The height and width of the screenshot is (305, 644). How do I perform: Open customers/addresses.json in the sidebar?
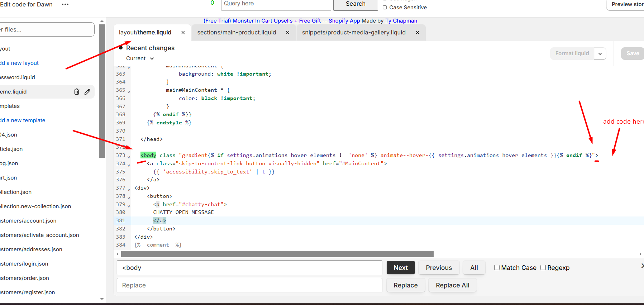coord(31,249)
